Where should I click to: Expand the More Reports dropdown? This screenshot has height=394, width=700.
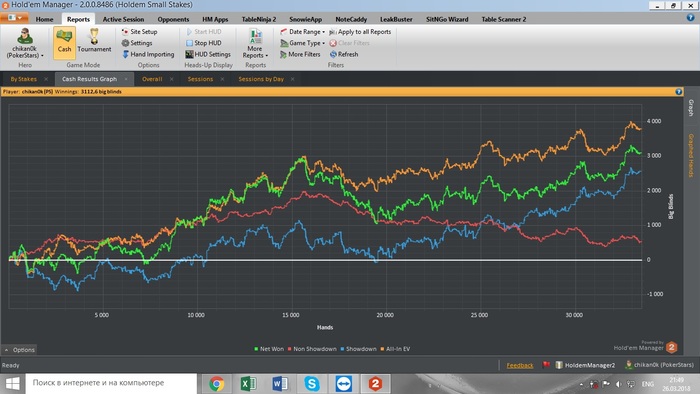pyautogui.click(x=255, y=44)
